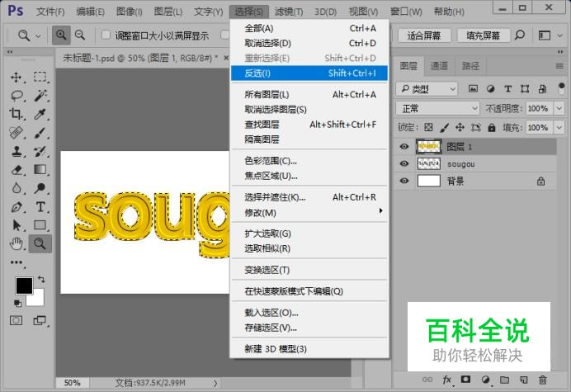
Task: Open the Layers panel options menu
Action: pos(559,66)
